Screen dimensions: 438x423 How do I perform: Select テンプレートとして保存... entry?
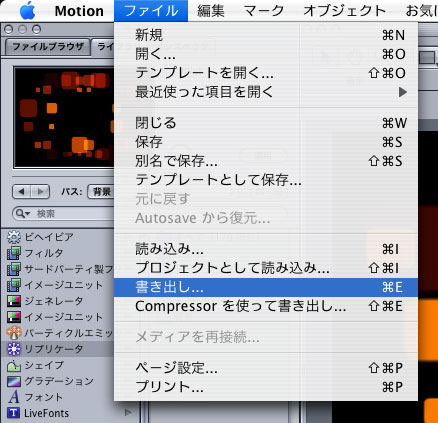tap(266, 180)
